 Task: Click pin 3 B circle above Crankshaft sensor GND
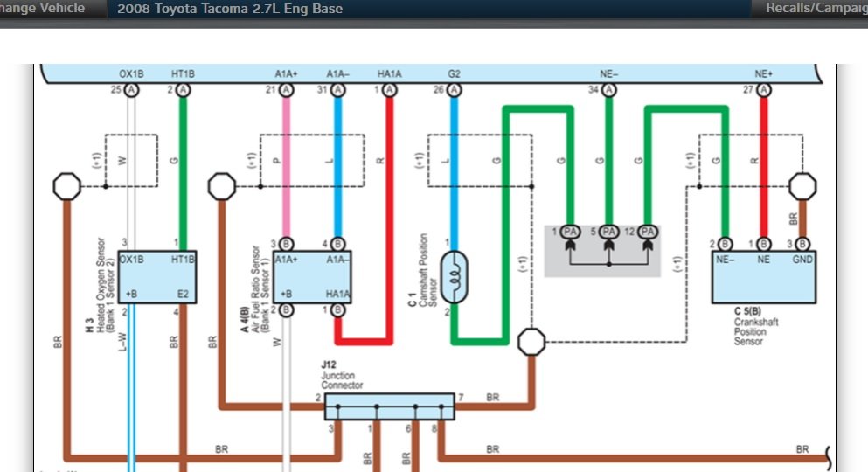pos(802,244)
